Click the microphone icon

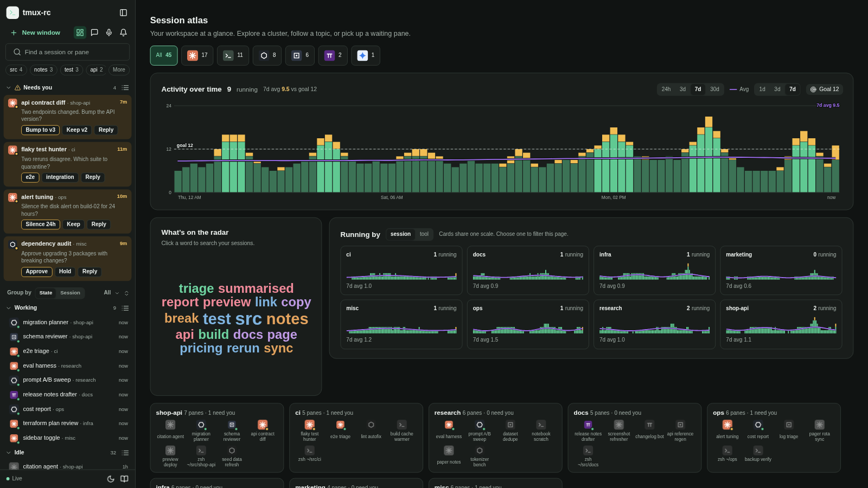109,33
